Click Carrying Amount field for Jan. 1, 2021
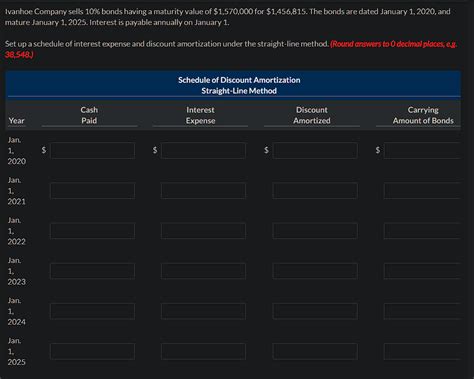This screenshot has width=474, height=379. point(422,191)
